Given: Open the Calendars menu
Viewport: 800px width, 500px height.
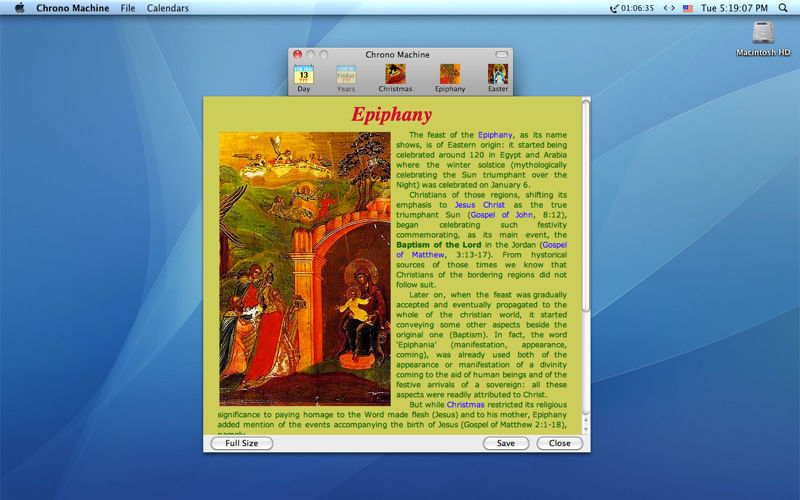Looking at the screenshot, I should tap(167, 8).
